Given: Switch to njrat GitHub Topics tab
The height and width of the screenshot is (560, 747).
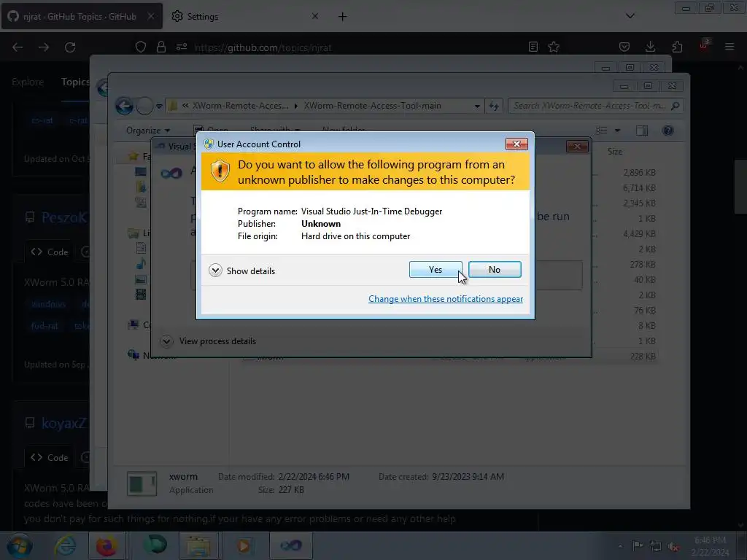Looking at the screenshot, I should 82,16.
